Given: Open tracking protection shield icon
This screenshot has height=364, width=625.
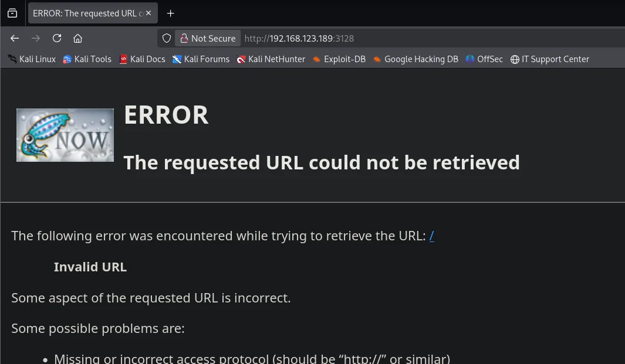Looking at the screenshot, I should (x=167, y=38).
